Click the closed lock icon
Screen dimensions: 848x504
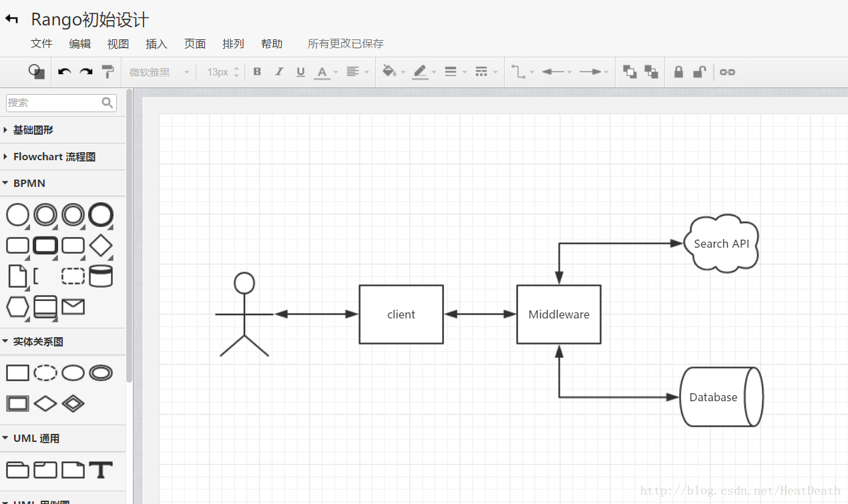tap(678, 72)
